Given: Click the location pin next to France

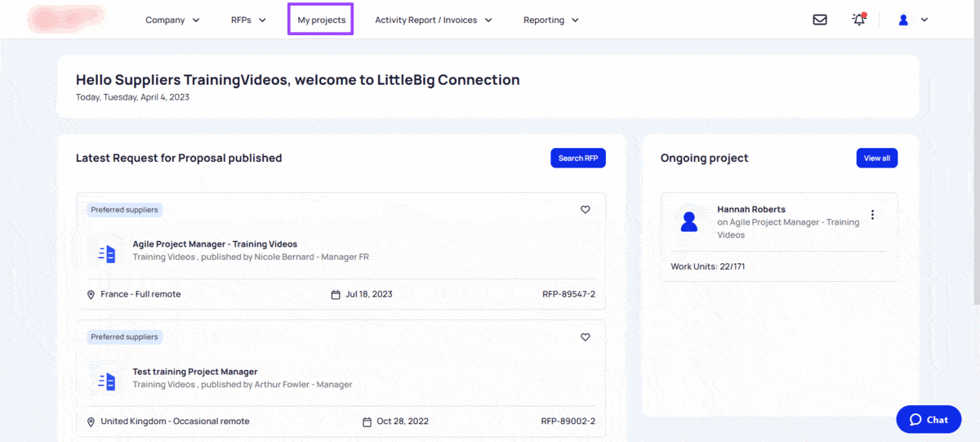Looking at the screenshot, I should 91,295.
